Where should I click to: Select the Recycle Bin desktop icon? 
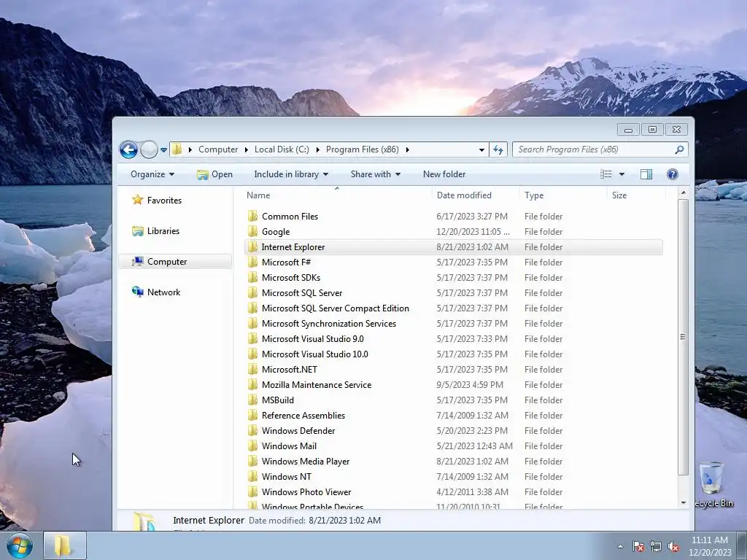pos(713,485)
